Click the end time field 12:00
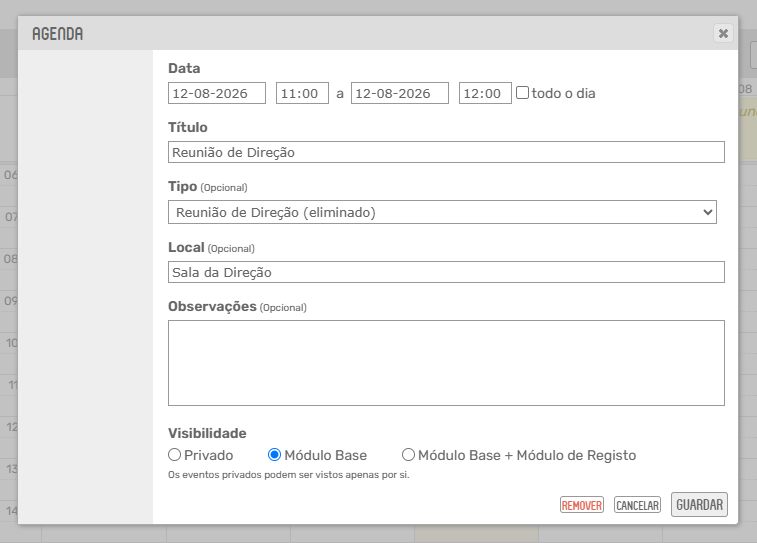Image resolution: width=757 pixels, height=543 pixels. 485,93
